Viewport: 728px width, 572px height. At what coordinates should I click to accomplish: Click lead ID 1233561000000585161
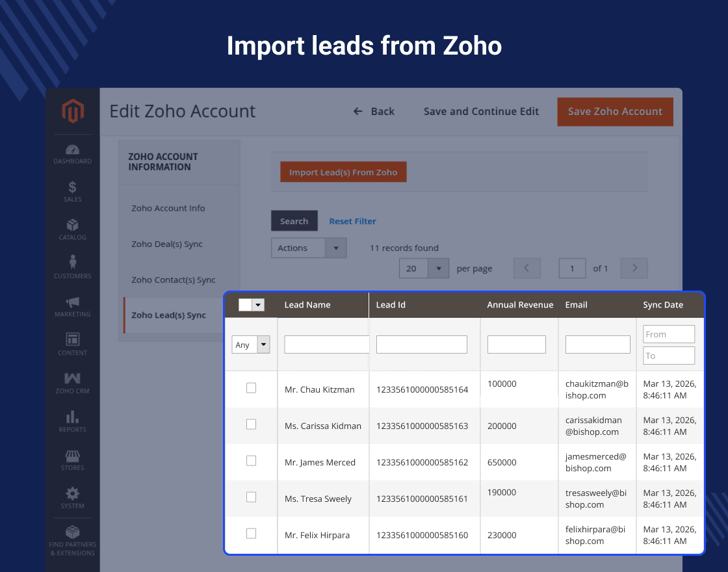422,499
